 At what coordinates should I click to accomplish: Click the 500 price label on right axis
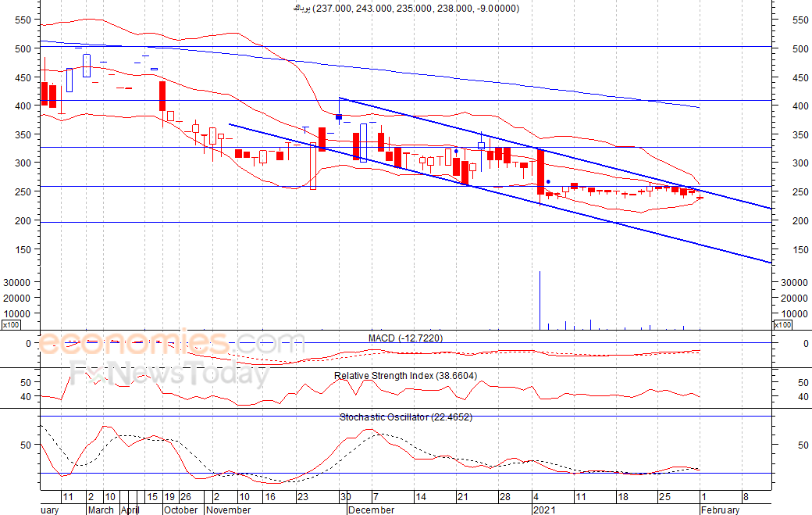800,48
